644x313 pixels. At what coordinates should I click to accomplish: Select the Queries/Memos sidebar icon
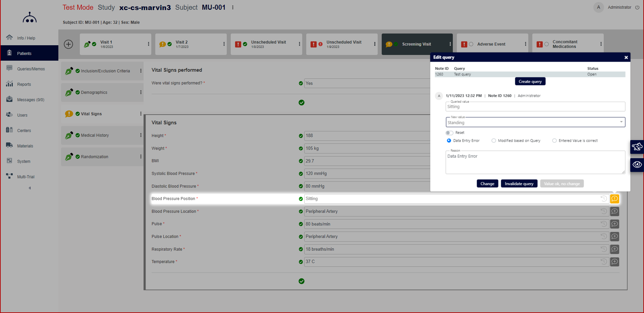[9, 68]
